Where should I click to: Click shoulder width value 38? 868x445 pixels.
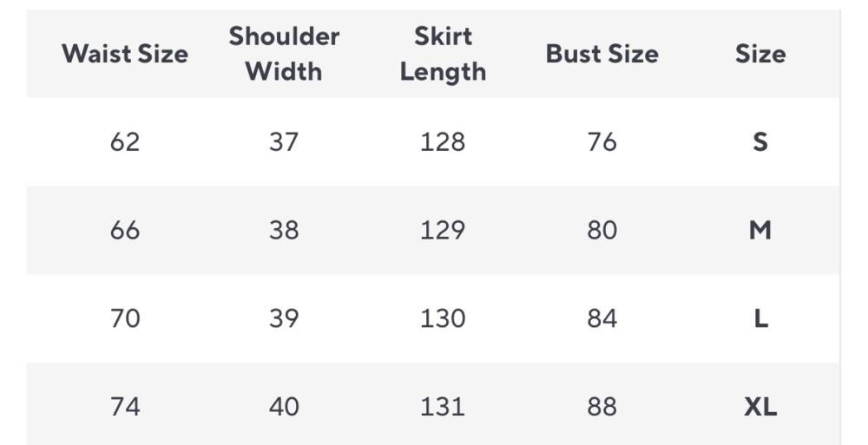(x=284, y=230)
